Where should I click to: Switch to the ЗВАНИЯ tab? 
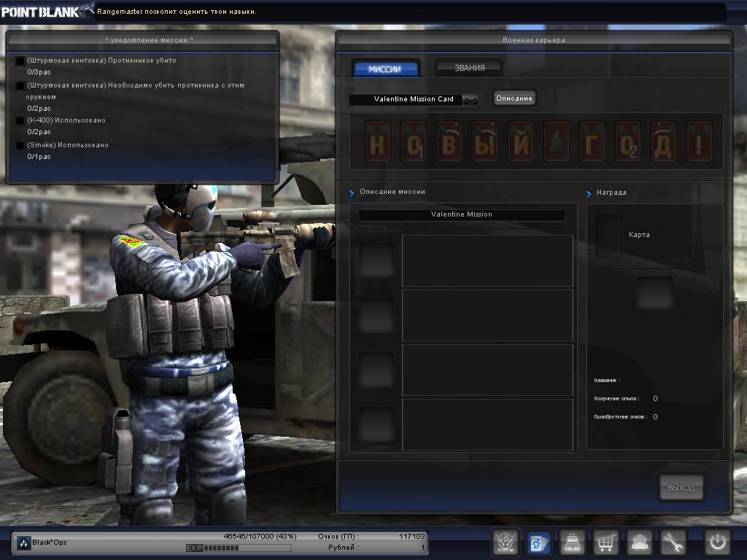(x=469, y=68)
